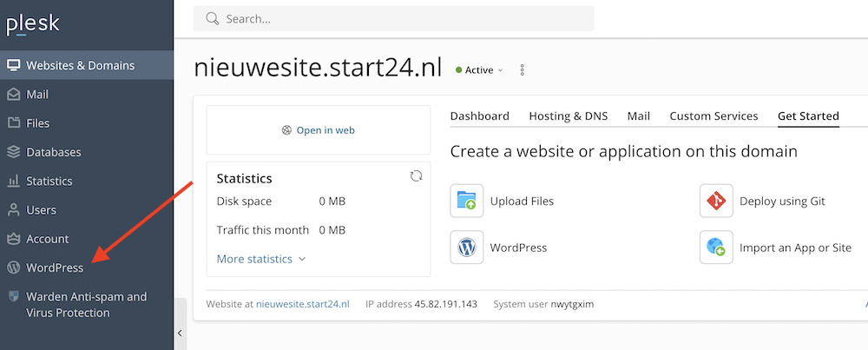Open Warden Anti-spam and Virus Protection
868x350 pixels.
click(x=86, y=304)
